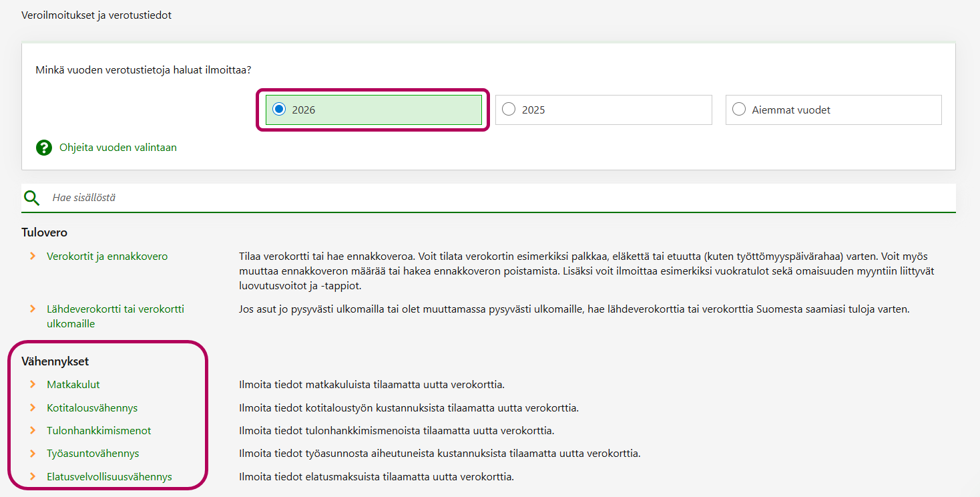
Task: Open the Verokortit ja ennakkovero link
Action: [x=107, y=257]
